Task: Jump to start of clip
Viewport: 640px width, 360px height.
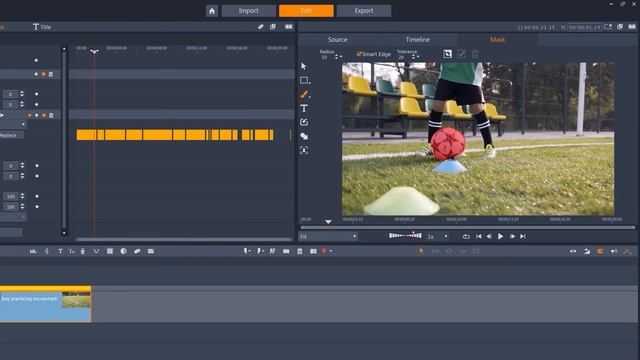Action: point(478,236)
